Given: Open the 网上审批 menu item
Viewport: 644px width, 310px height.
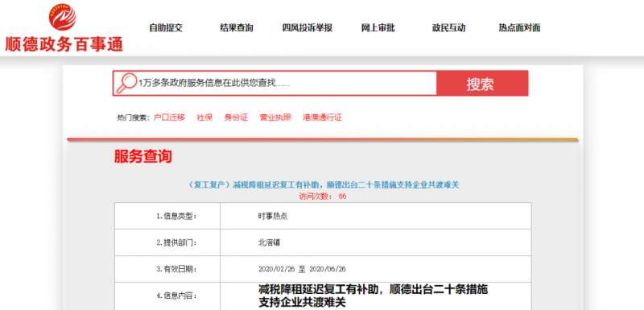Looking at the screenshot, I should pyautogui.click(x=378, y=28).
